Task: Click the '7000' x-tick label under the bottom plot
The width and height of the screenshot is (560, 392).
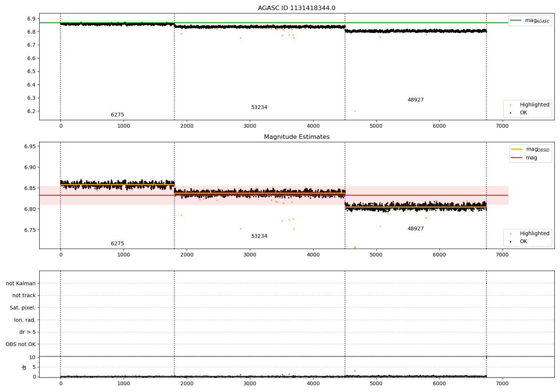Action: pyautogui.click(x=502, y=383)
